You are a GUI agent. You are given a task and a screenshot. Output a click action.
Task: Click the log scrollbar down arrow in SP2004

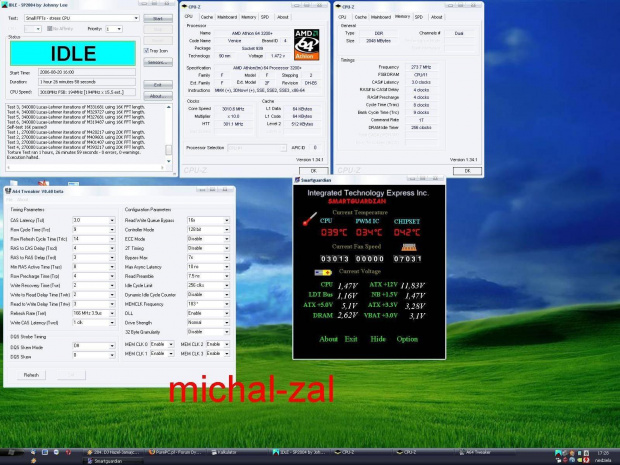(x=169, y=161)
